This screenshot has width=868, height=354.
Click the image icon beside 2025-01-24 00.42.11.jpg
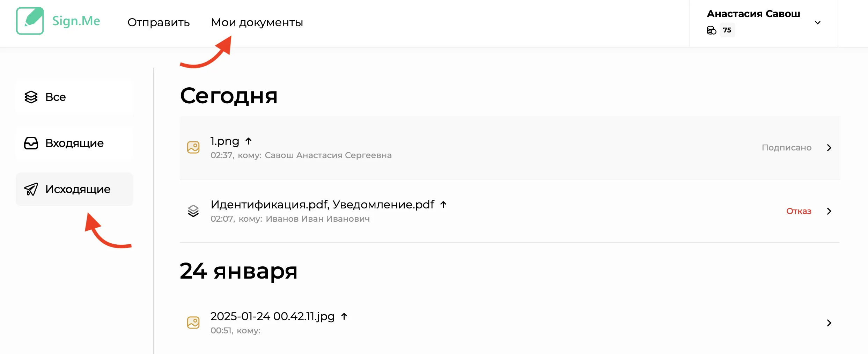click(x=193, y=323)
